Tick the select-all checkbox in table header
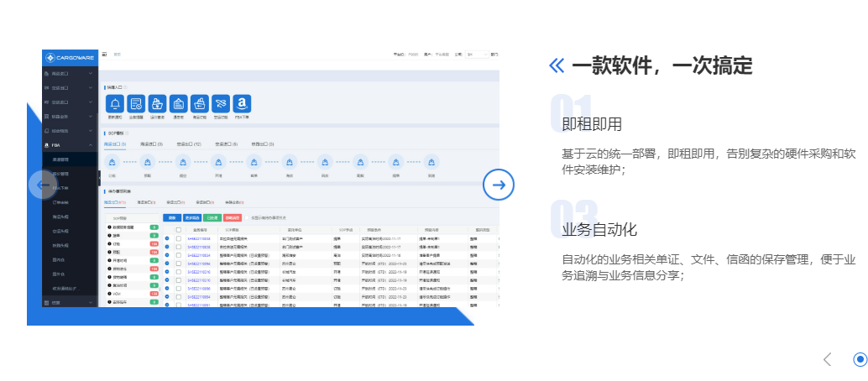 (177, 229)
